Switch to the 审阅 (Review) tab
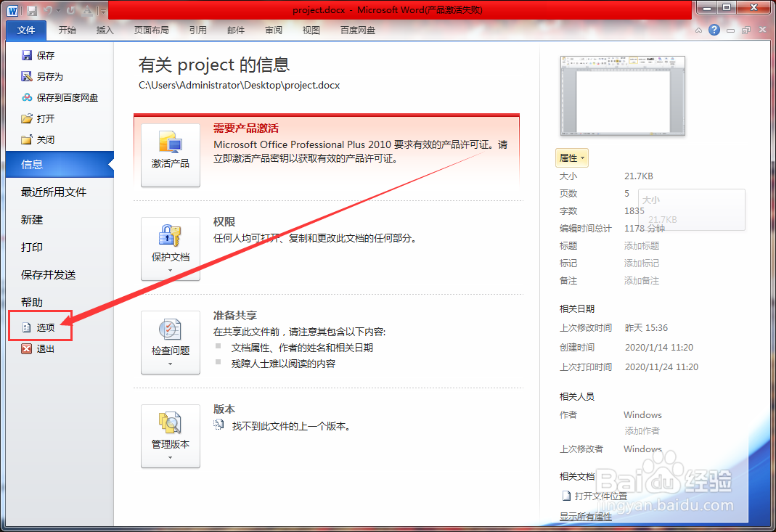Screen dimensions: 776x532 click(x=274, y=30)
